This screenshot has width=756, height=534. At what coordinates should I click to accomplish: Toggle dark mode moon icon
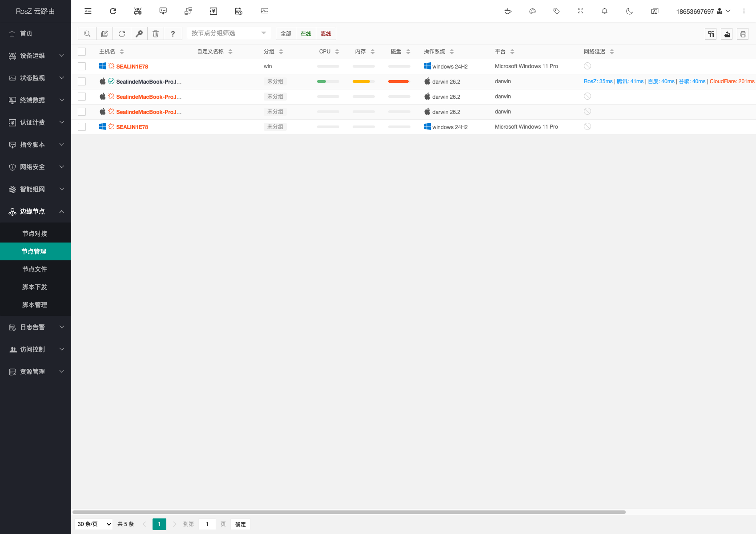629,11
